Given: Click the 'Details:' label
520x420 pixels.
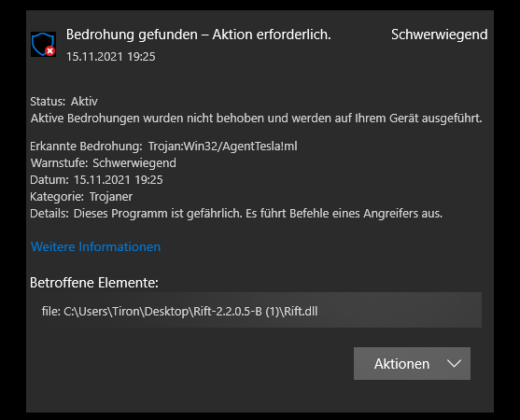Looking at the screenshot, I should 49,214.
